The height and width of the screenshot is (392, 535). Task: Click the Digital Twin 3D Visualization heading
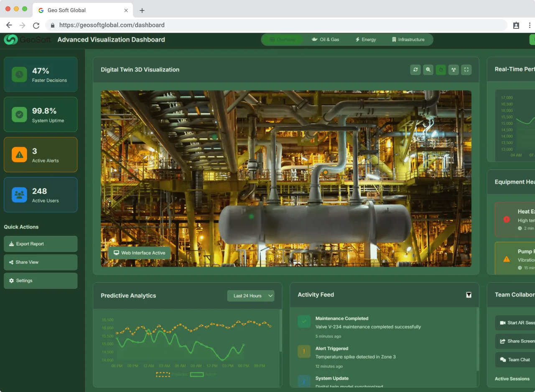(140, 70)
